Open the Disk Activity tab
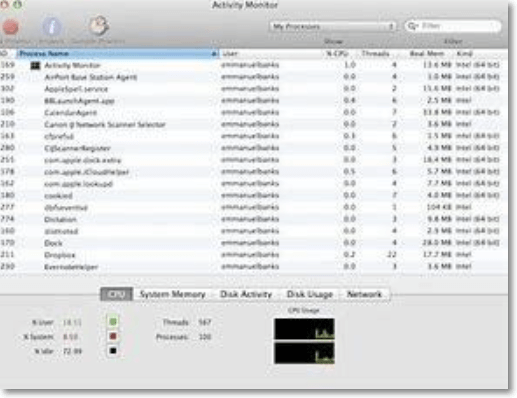Viewport: 517px width, 398px height. pyautogui.click(x=246, y=294)
